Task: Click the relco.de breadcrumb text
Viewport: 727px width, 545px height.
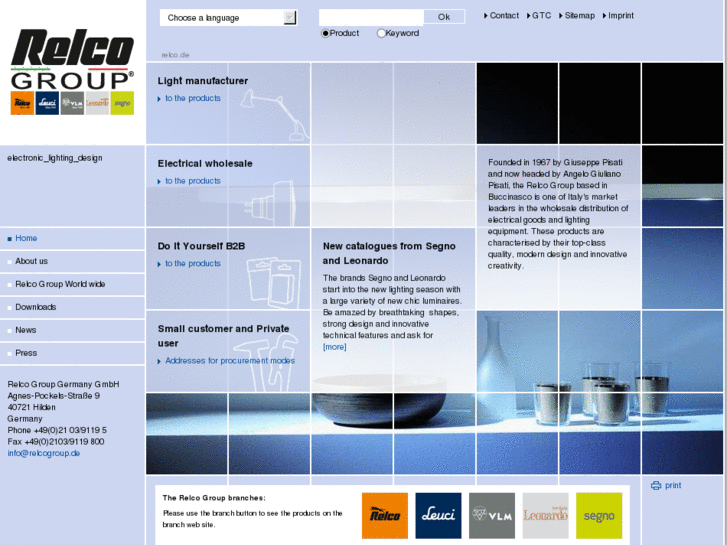Action: 175,55
